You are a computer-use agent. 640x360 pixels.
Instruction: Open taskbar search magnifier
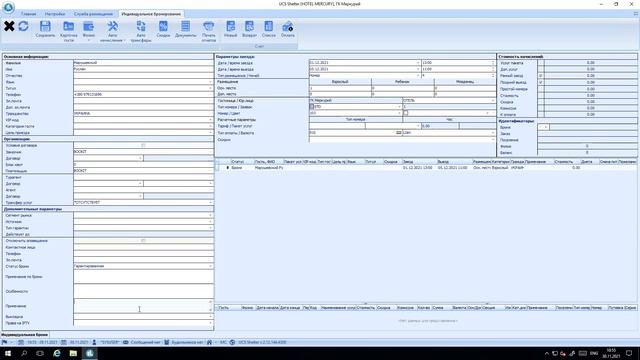[x=24, y=353]
